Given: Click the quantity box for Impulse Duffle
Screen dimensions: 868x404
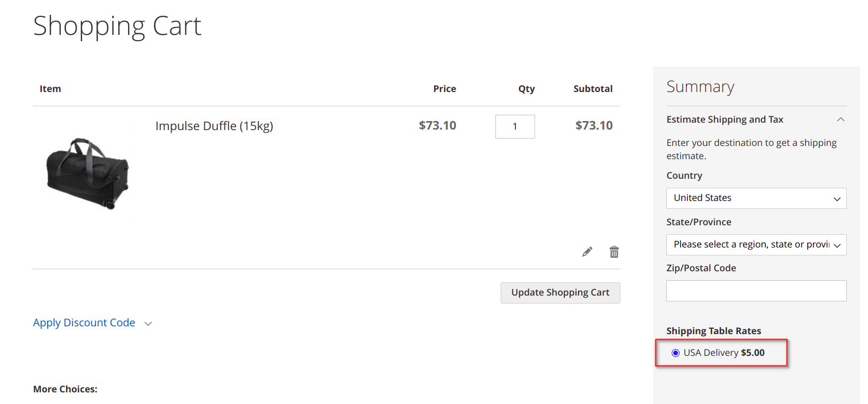Looking at the screenshot, I should (x=515, y=126).
